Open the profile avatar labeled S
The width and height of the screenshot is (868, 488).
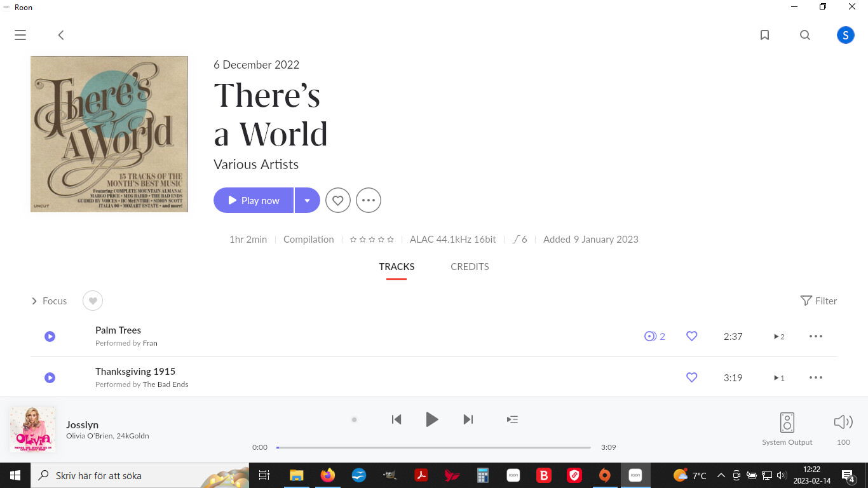pos(845,35)
